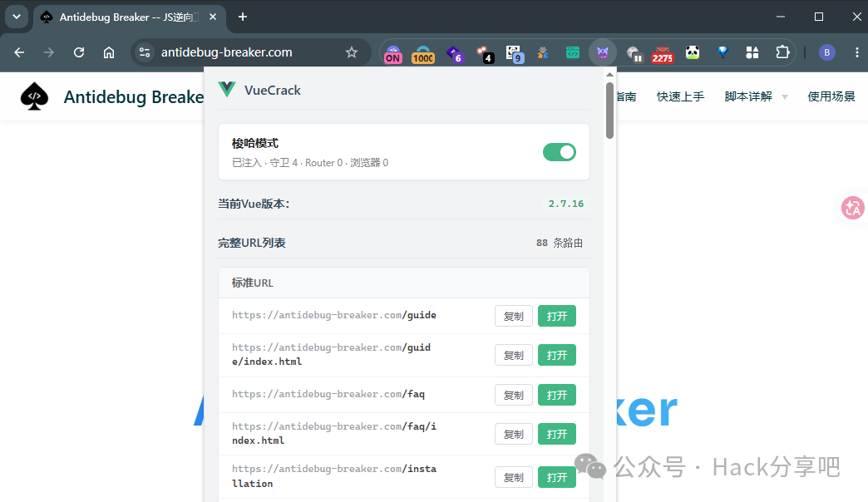Select the Antidebug Breaker browser tab
This screenshot has width=868, height=502.
tap(130, 17)
